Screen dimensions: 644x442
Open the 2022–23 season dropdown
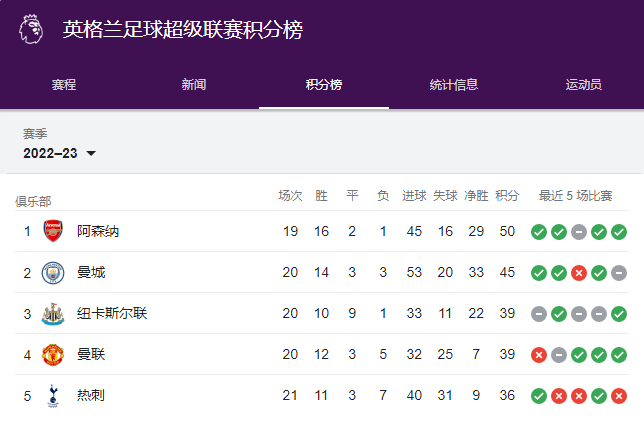60,153
